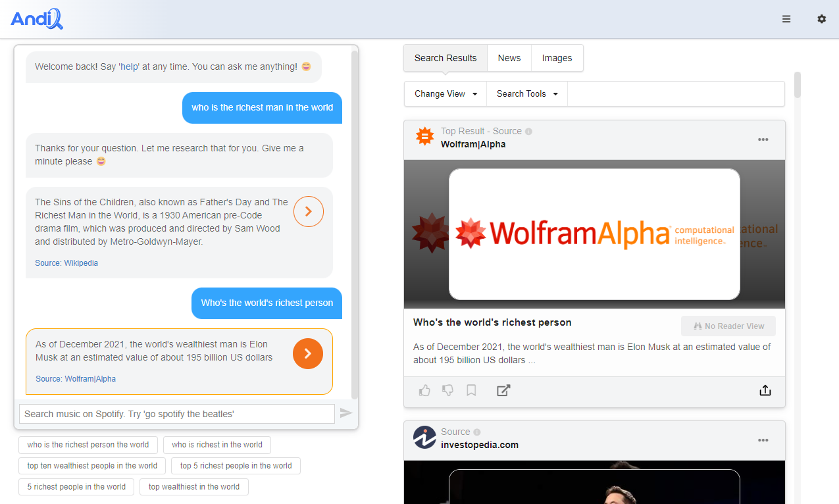Click the arrow beside the Wikipedia answer
This screenshot has width=839, height=504.
click(x=309, y=211)
